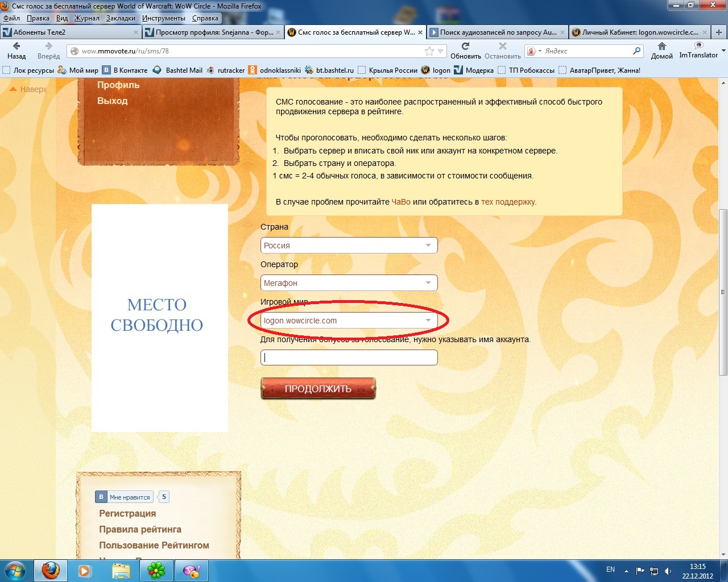Open the bt.bashtel.ru bookmark
The image size is (728, 582).
coord(329,70)
